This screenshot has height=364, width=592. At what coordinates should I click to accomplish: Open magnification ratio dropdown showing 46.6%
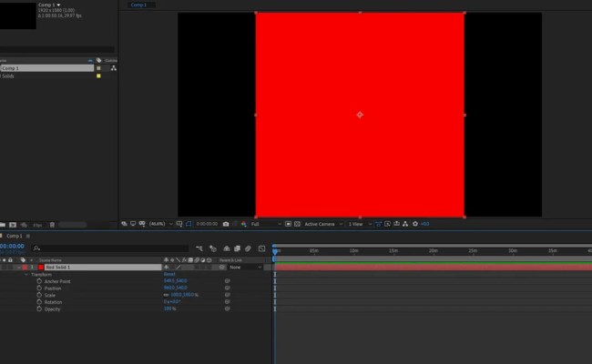[161, 224]
